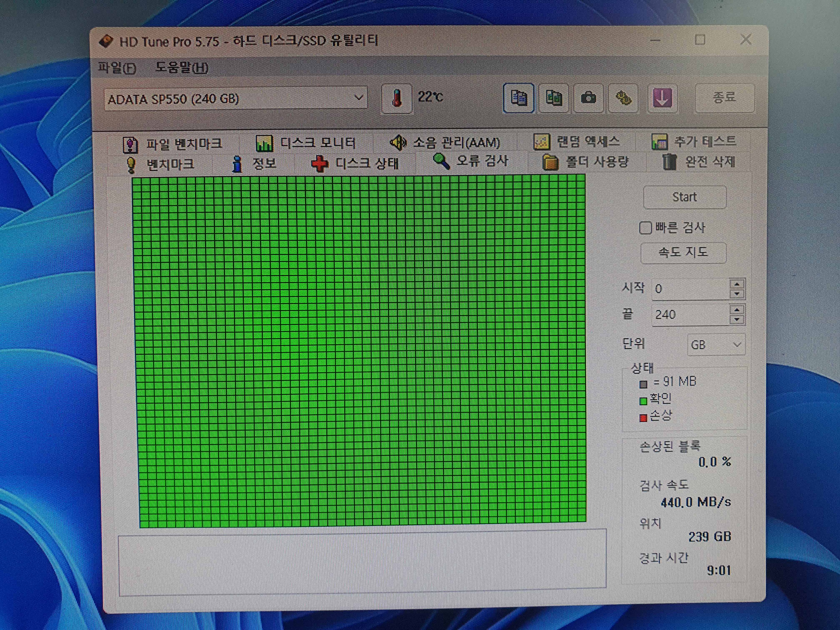Enable the 빠른 검사 checkbox
The image size is (840, 630).
pyautogui.click(x=646, y=228)
